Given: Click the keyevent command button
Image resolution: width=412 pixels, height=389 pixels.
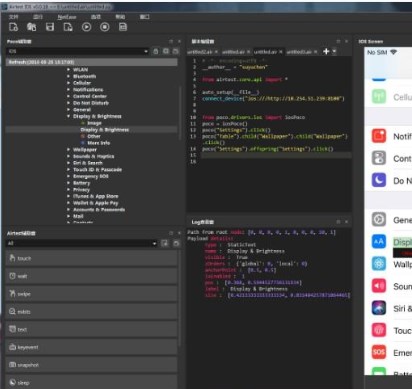Looking at the screenshot, I should point(91,347).
